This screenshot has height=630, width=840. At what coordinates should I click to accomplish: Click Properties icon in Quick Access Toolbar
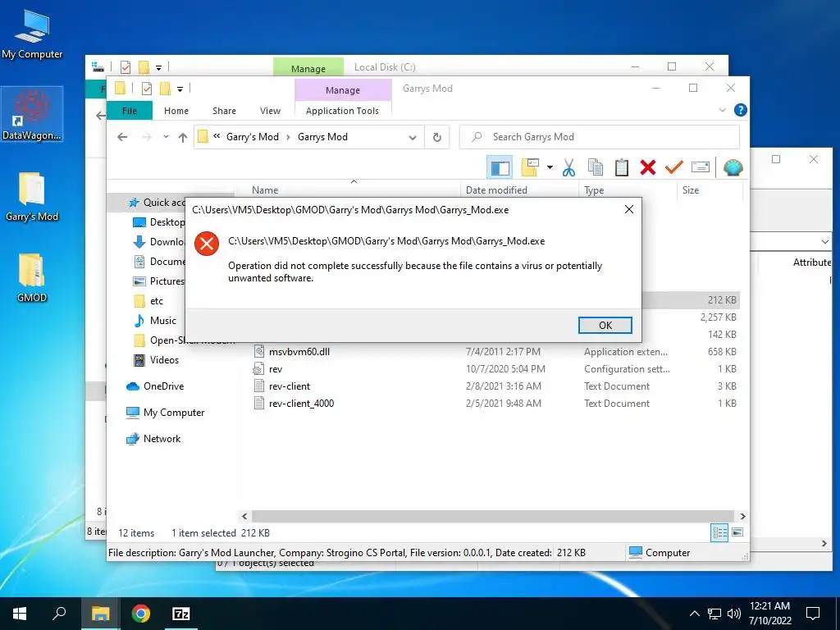tap(147, 89)
